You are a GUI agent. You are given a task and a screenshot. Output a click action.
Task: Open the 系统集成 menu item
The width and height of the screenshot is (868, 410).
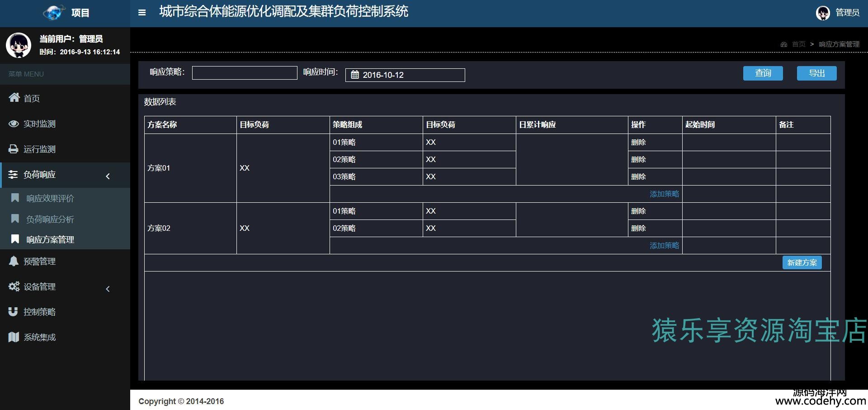tap(65, 337)
